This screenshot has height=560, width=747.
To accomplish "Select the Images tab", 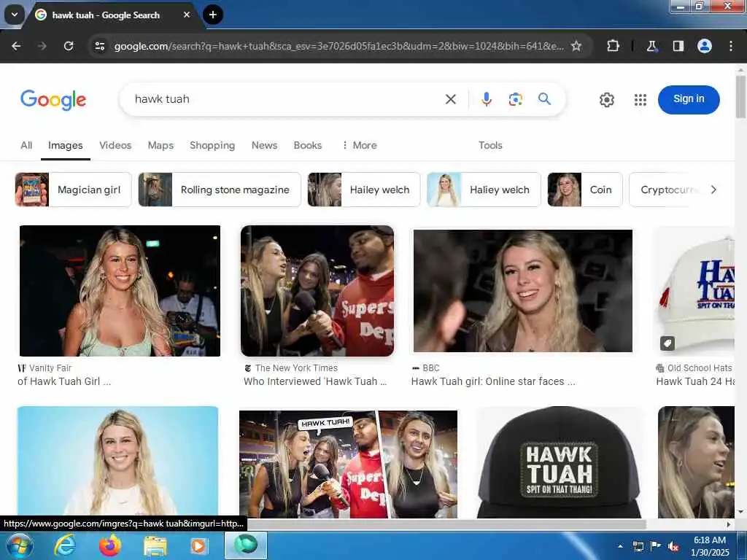I will point(65,145).
